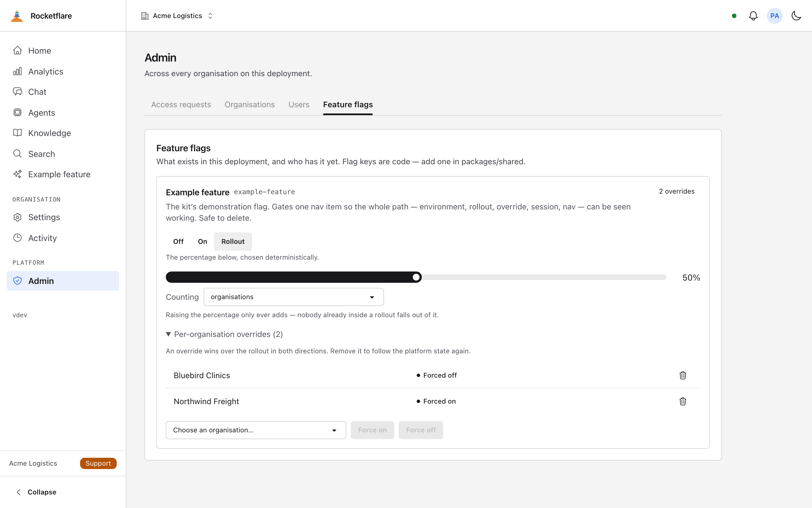
Task: Click the 50% rollout value
Action: 691,277
